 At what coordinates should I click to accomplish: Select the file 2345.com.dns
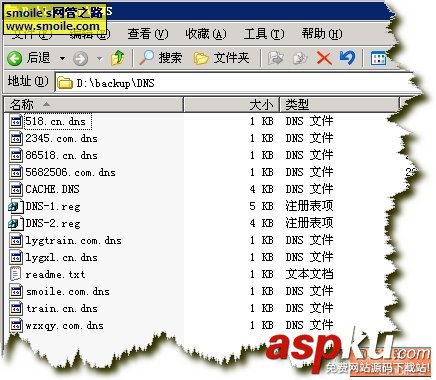coord(61,138)
